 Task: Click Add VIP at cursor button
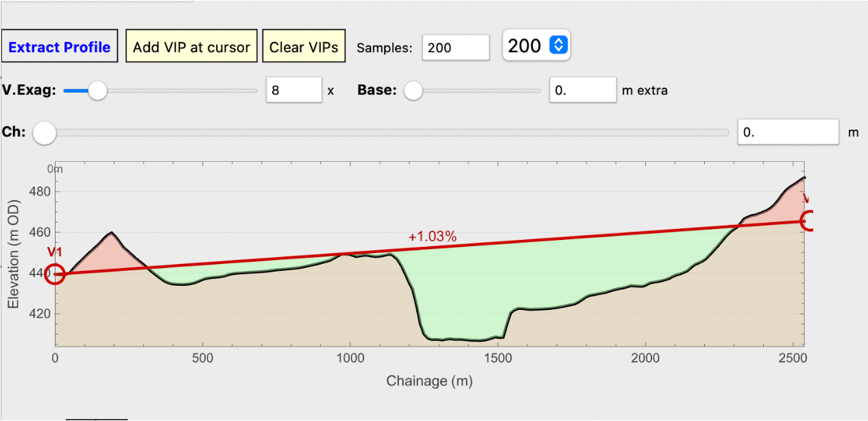pos(191,47)
